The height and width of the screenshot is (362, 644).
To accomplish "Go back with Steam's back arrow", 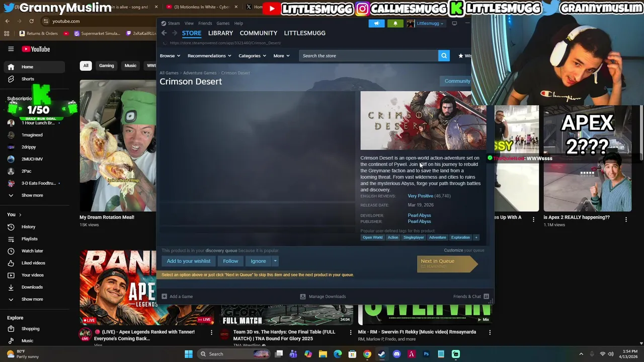I will tap(164, 33).
